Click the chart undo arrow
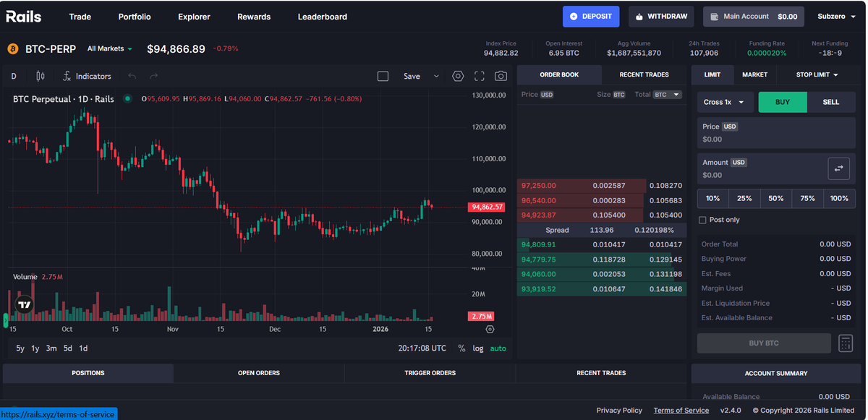 click(132, 76)
